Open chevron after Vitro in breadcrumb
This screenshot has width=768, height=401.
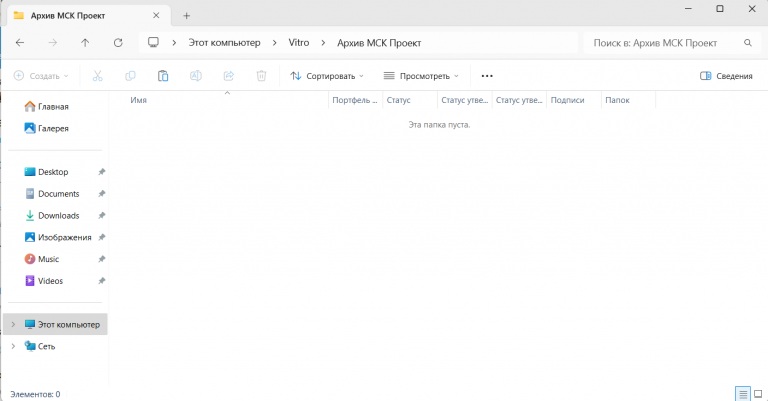pyautogui.click(x=323, y=43)
